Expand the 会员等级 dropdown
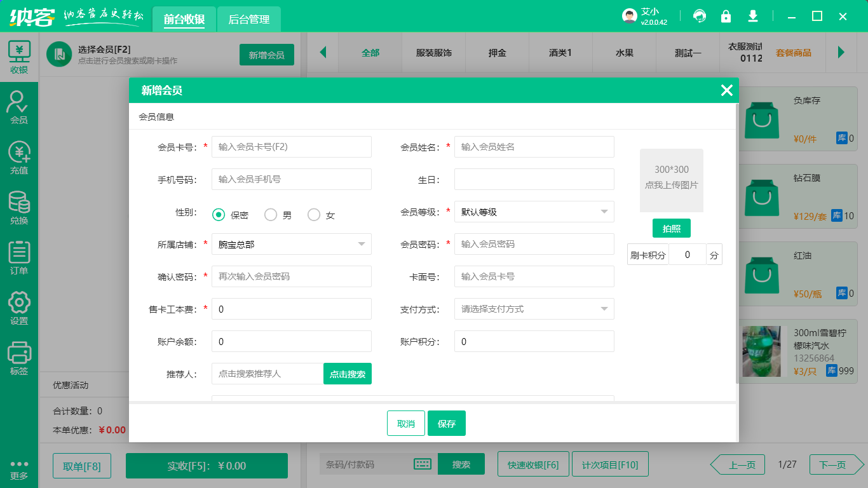 [x=534, y=212]
